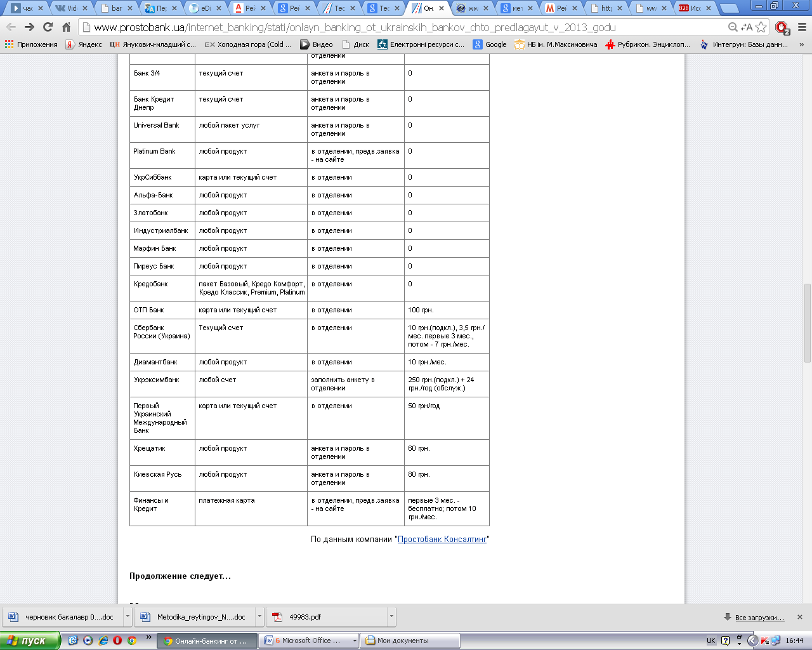Expand hidden system tray icons
This screenshot has height=650, width=812.
point(752,640)
